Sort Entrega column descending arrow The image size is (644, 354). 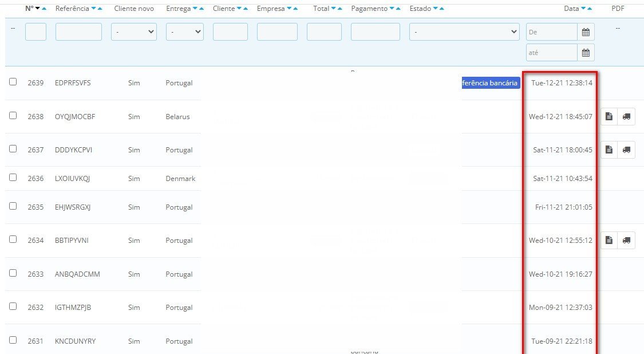tap(195, 9)
